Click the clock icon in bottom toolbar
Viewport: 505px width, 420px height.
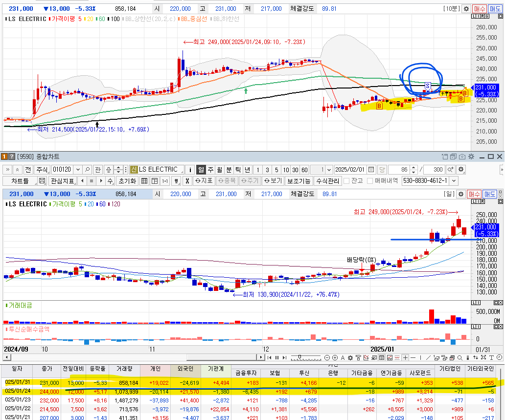click(x=499, y=357)
